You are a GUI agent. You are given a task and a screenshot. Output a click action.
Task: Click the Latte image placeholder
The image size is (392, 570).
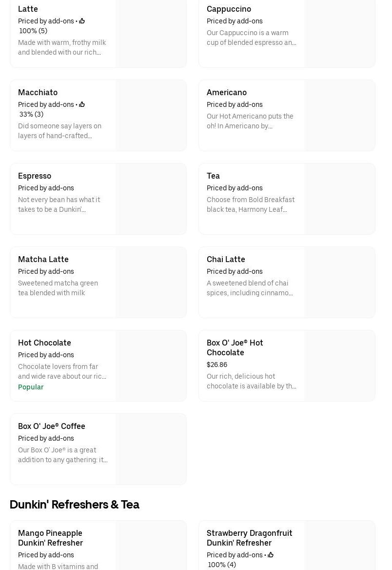click(151, 33)
